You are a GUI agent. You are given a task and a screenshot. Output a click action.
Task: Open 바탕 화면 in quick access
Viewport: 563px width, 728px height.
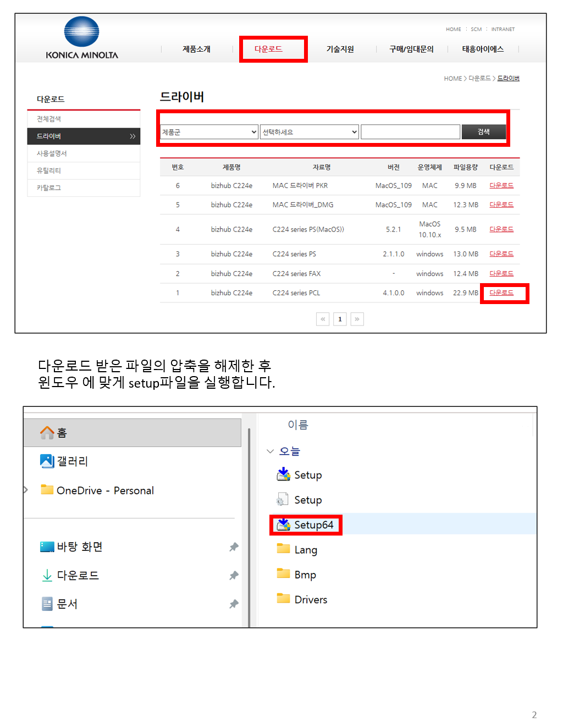(x=79, y=547)
